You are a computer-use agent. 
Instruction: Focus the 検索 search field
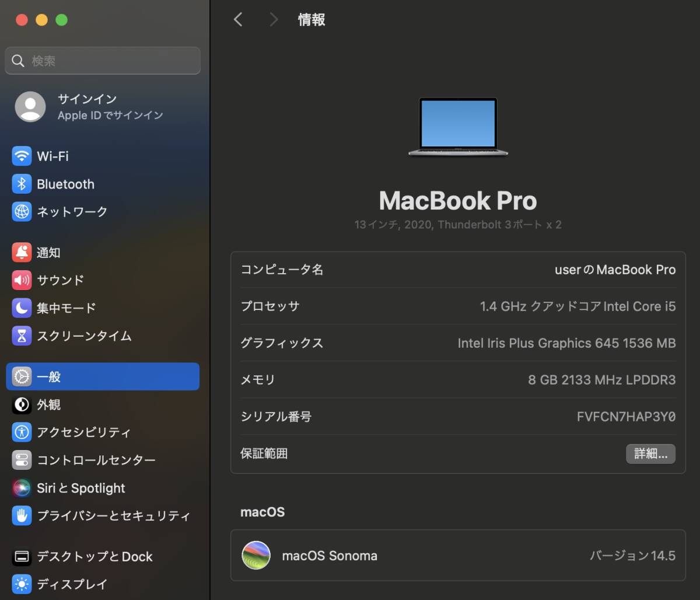tap(103, 61)
